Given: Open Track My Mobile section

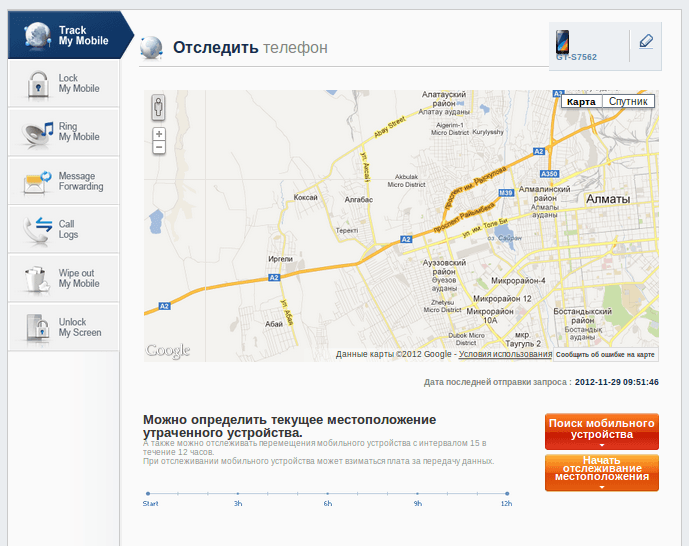Looking at the screenshot, I should coord(70,35).
